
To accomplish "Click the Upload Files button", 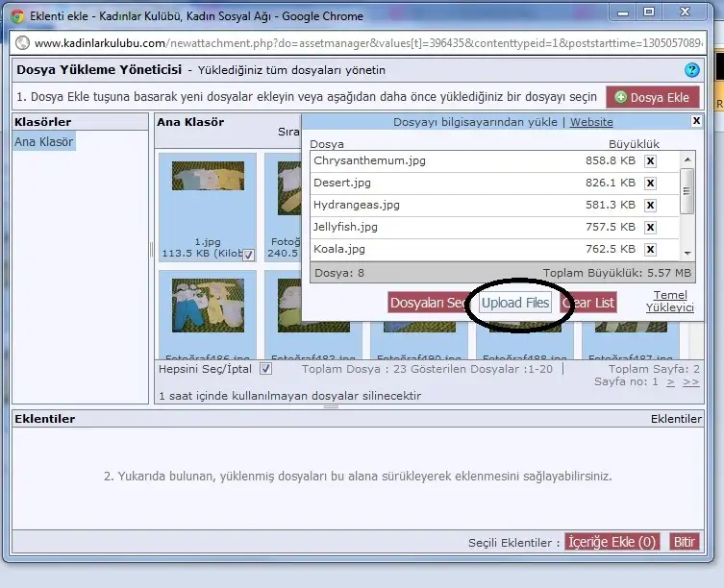I will click(515, 303).
